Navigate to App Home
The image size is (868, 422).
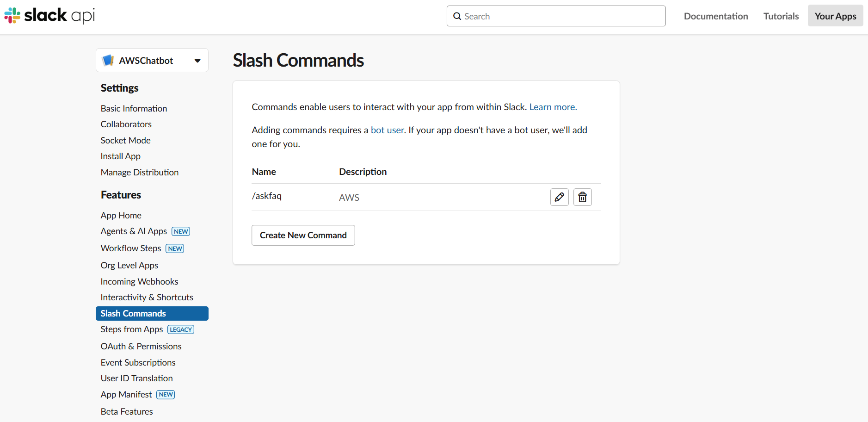pos(121,215)
